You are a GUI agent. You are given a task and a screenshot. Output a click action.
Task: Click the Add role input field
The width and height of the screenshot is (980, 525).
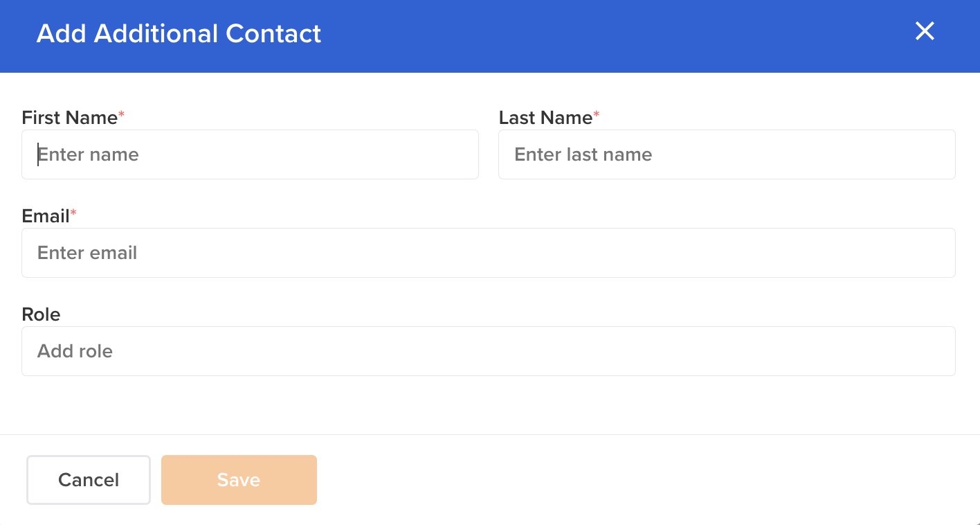(488, 351)
